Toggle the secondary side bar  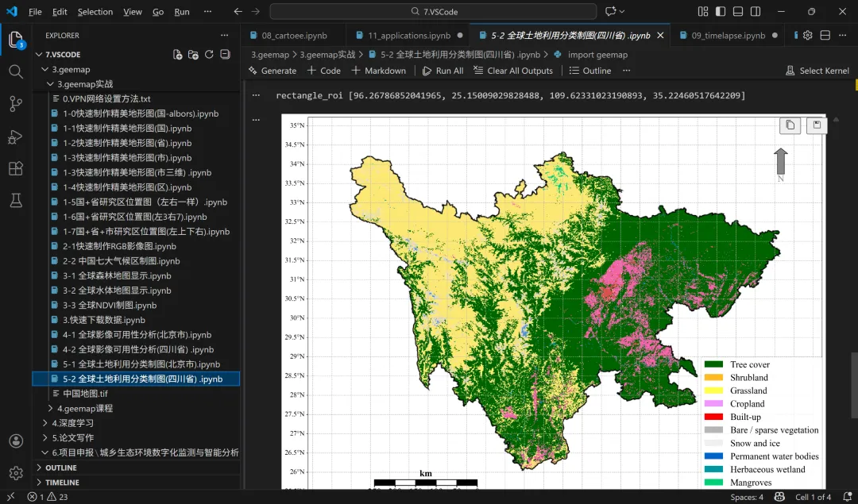756,12
